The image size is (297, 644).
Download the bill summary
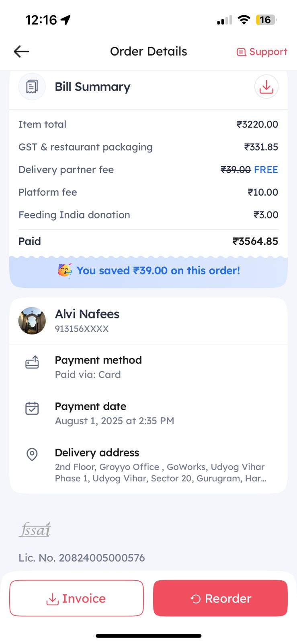point(266,87)
